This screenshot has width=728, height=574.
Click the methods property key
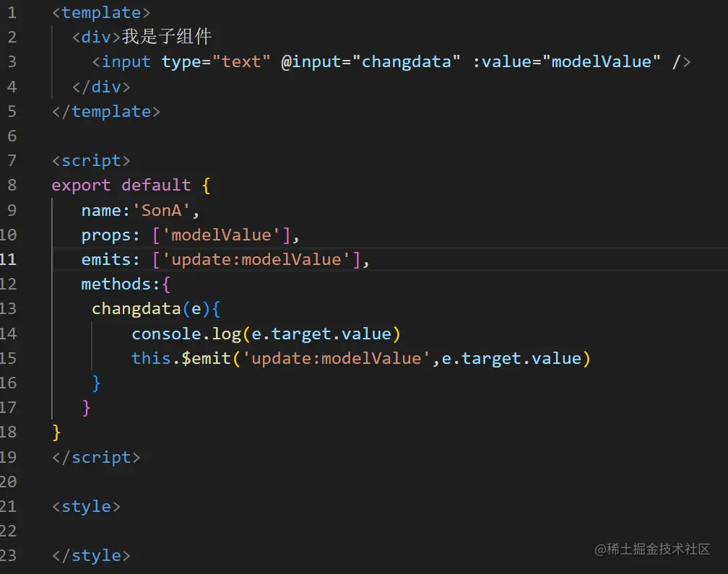click(x=116, y=284)
